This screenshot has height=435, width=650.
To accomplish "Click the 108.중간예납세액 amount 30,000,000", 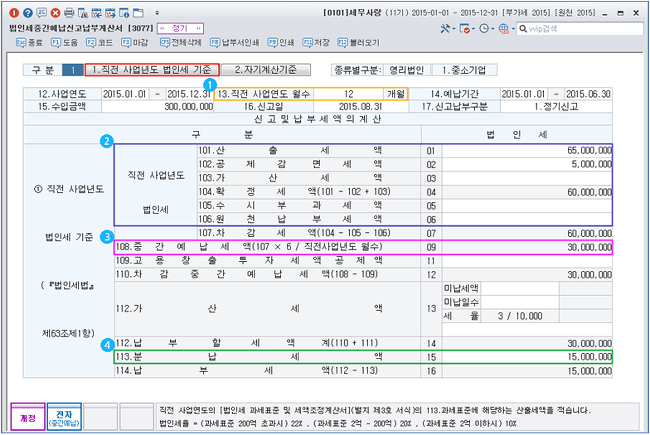I will click(527, 248).
